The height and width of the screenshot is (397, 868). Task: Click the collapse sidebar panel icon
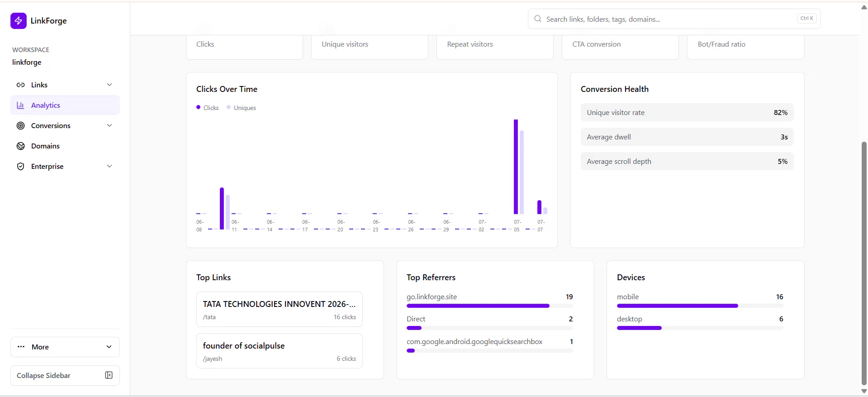(109, 375)
